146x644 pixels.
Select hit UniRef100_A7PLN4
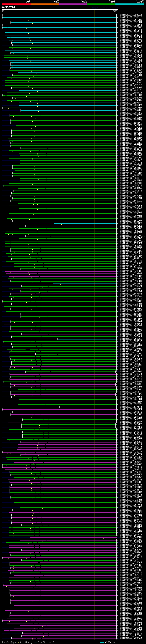point(131,75)
